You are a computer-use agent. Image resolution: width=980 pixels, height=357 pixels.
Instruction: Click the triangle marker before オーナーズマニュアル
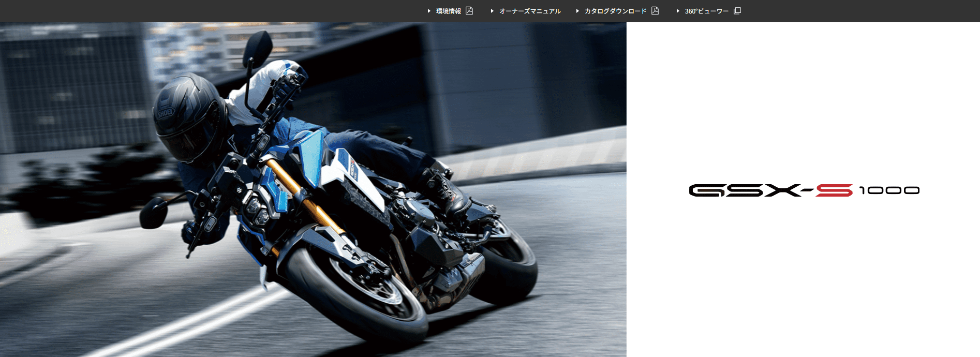(x=492, y=11)
